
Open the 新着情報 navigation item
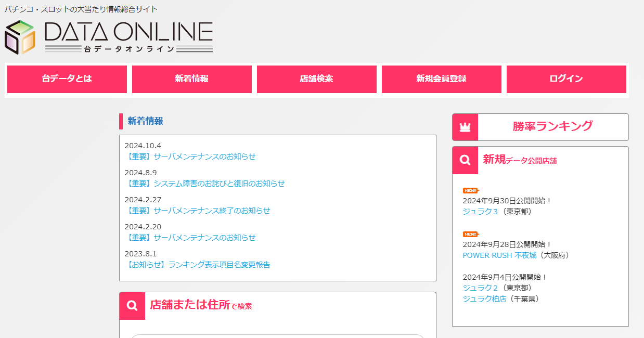click(x=191, y=79)
